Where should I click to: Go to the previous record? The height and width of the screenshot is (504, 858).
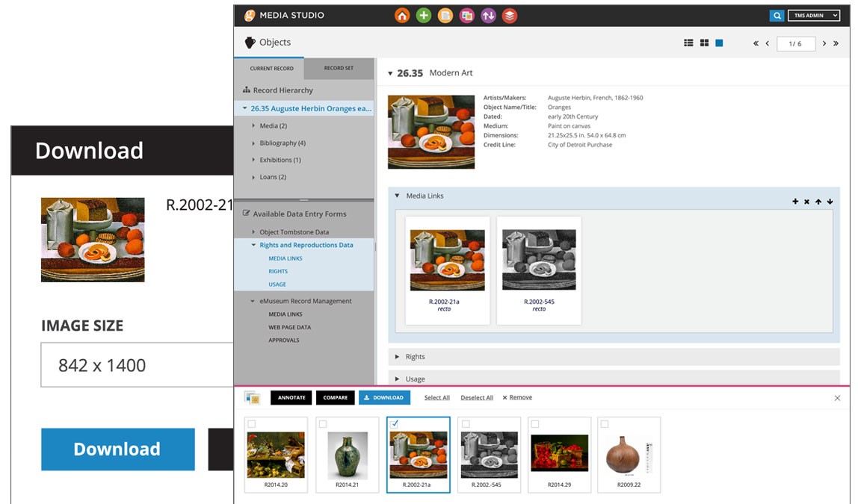[767, 43]
